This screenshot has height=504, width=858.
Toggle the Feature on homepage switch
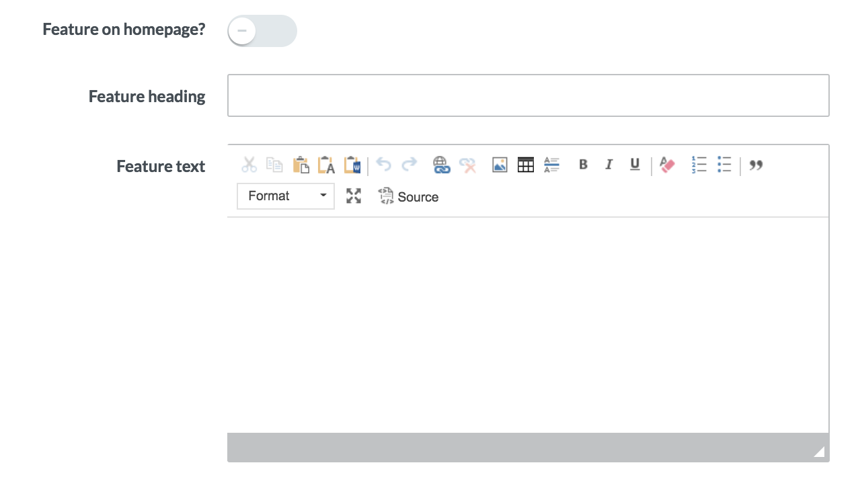coord(262,31)
